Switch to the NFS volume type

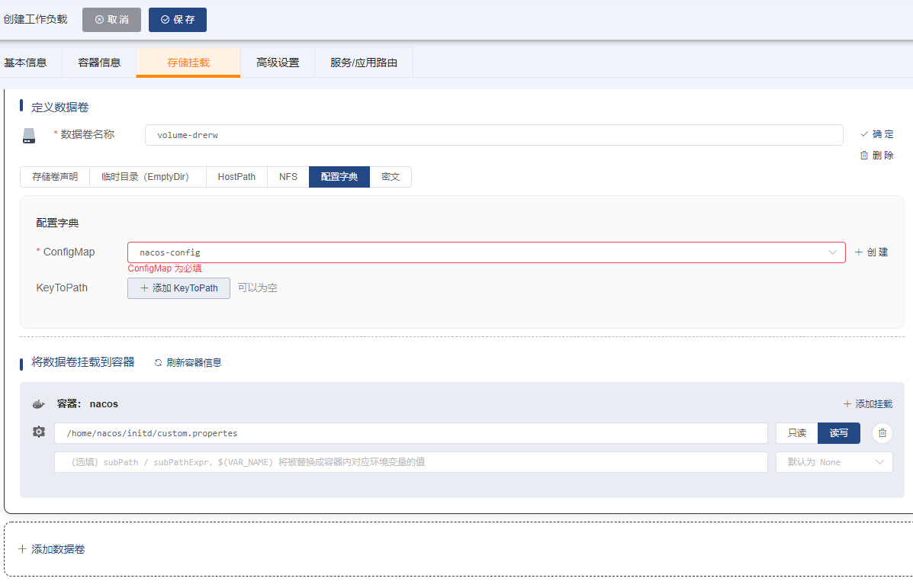point(288,177)
